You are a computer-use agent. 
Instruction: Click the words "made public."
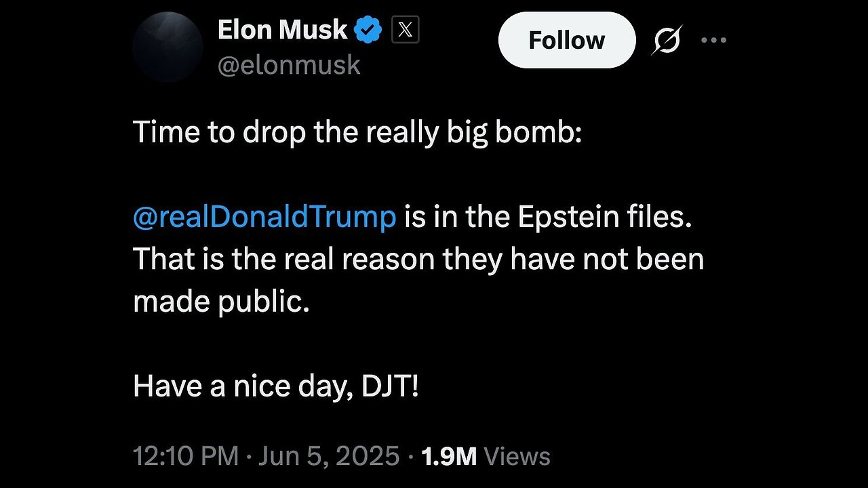[221, 302]
